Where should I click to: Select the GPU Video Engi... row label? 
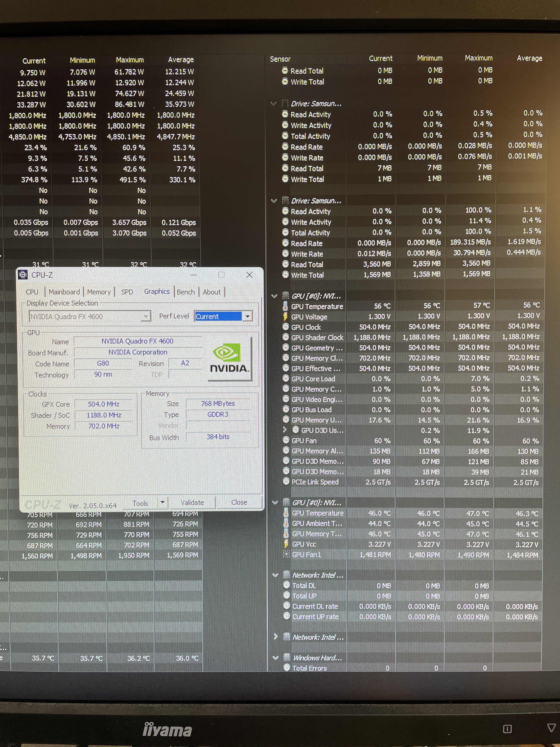click(317, 399)
